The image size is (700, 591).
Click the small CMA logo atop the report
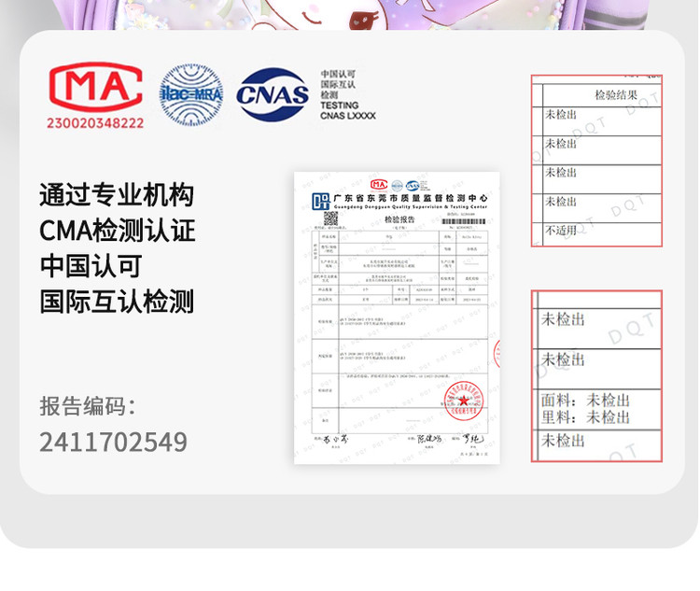coord(379,184)
